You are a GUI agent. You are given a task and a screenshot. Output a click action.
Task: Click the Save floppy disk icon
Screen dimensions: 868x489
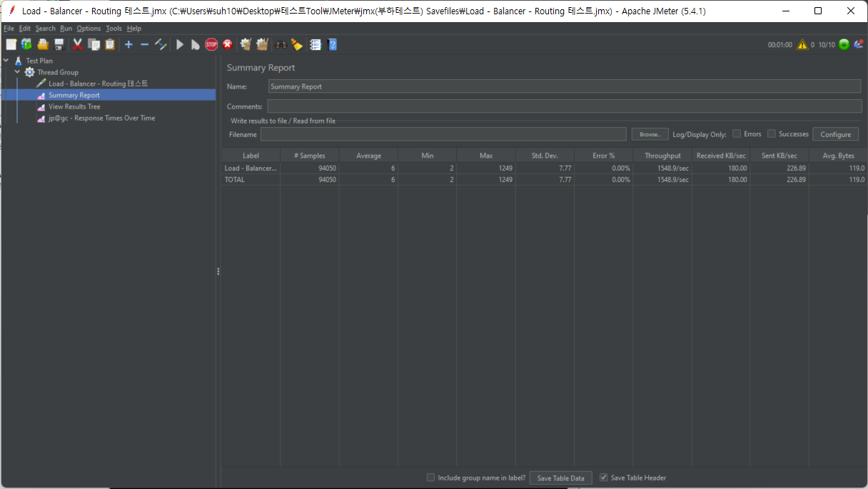59,45
